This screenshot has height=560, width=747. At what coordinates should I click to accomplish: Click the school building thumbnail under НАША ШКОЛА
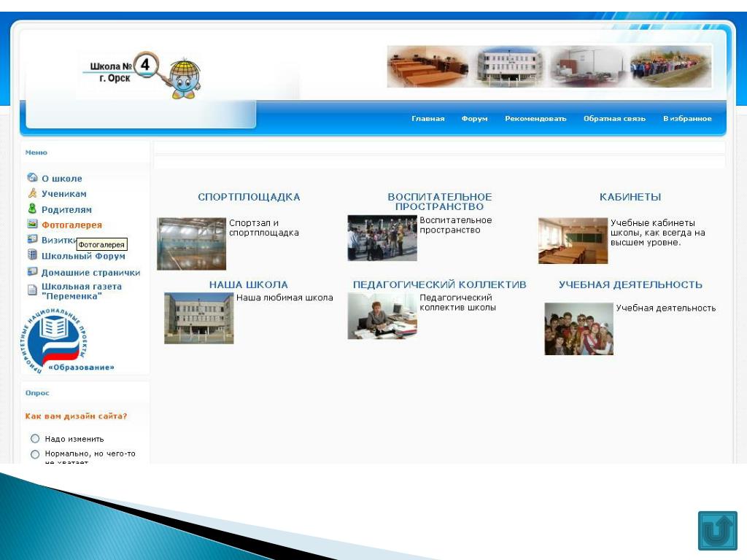(198, 318)
